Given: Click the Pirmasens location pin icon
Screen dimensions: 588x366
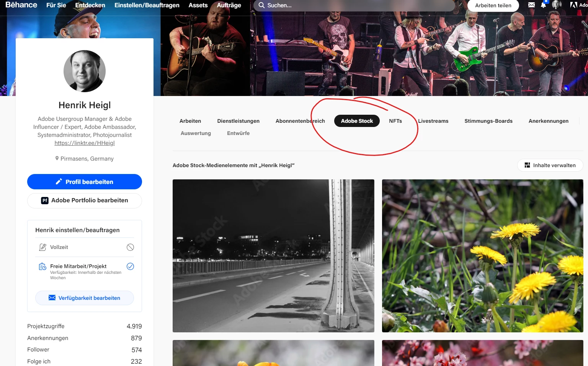Looking at the screenshot, I should (57, 158).
